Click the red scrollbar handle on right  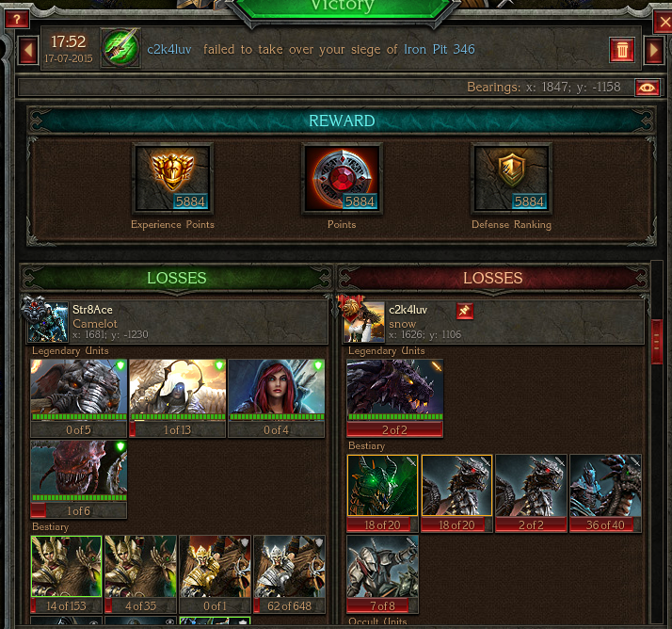(x=657, y=342)
